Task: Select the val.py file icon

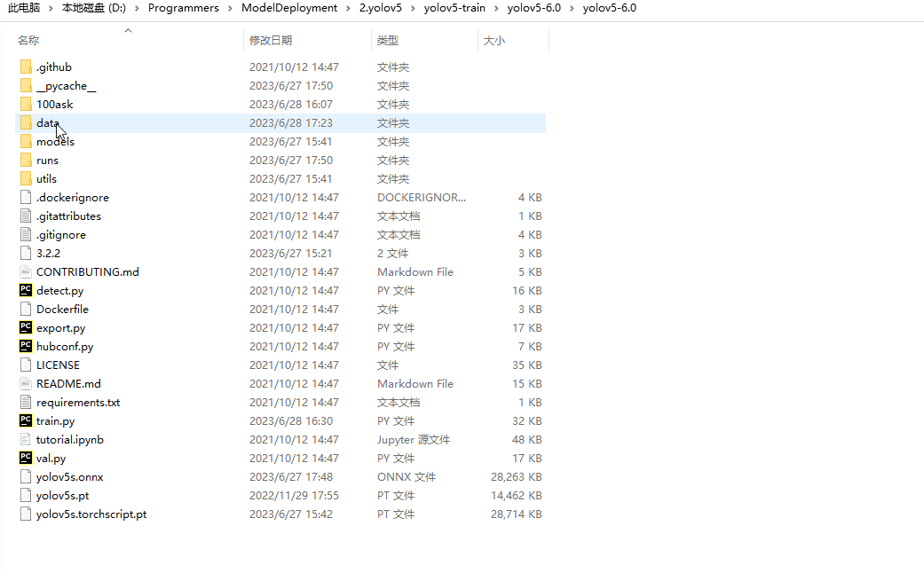Action: (27, 458)
